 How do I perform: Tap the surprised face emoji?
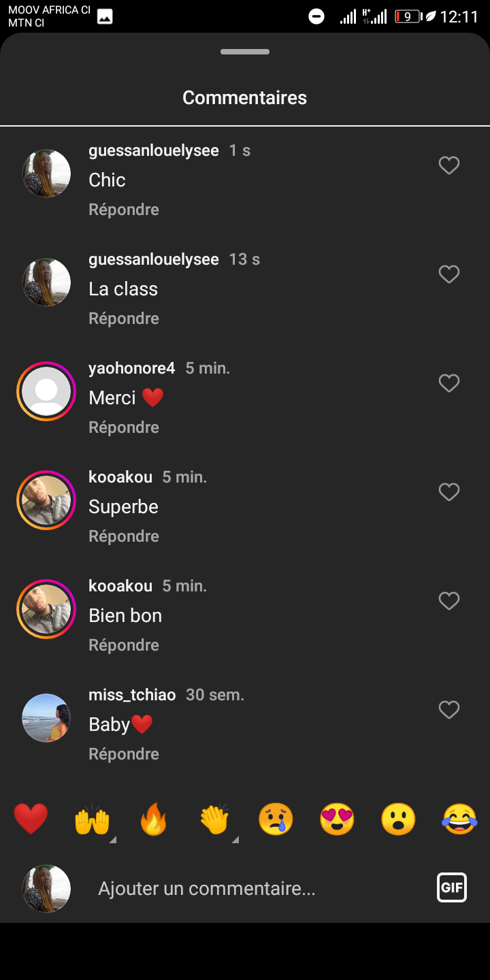[398, 819]
